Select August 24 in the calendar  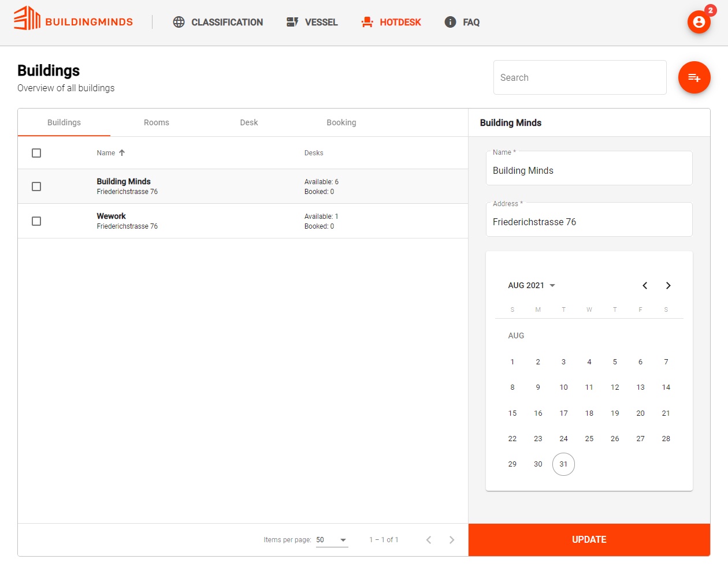563,439
